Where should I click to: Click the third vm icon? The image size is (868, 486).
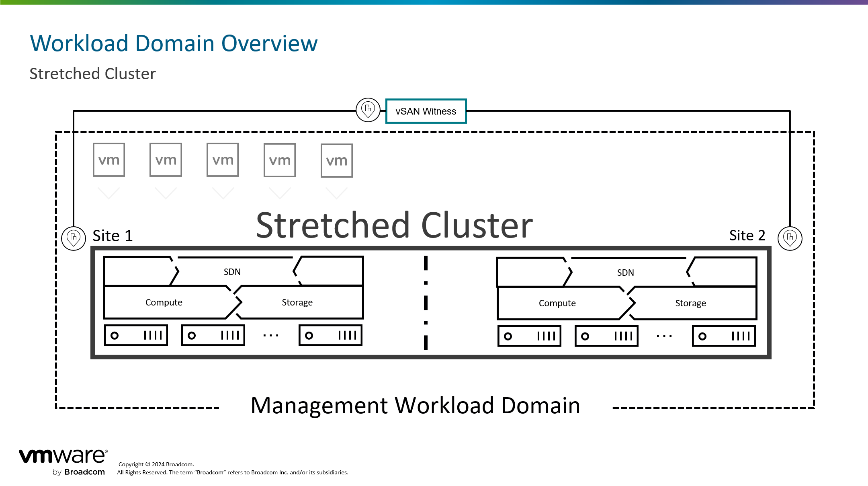(223, 160)
